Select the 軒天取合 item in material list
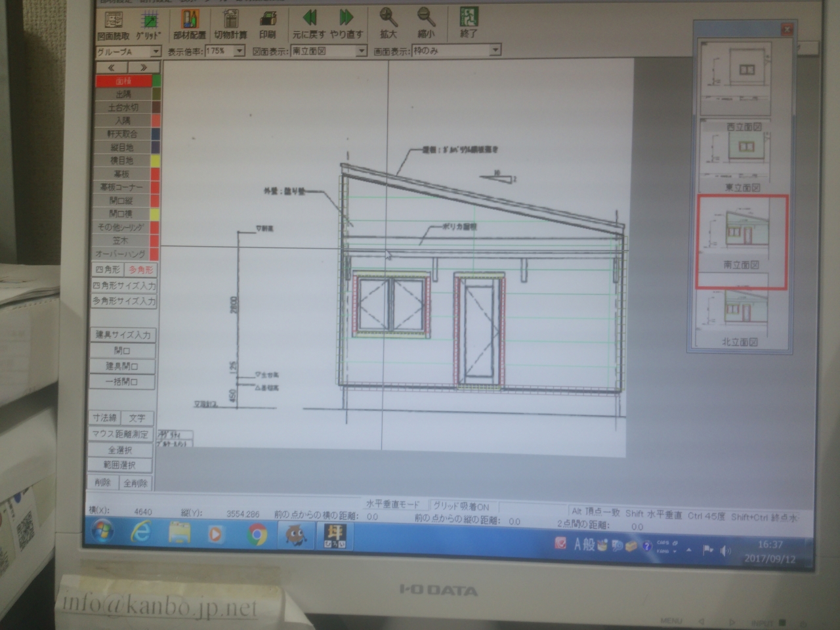Image resolution: width=840 pixels, height=630 pixels. click(123, 134)
